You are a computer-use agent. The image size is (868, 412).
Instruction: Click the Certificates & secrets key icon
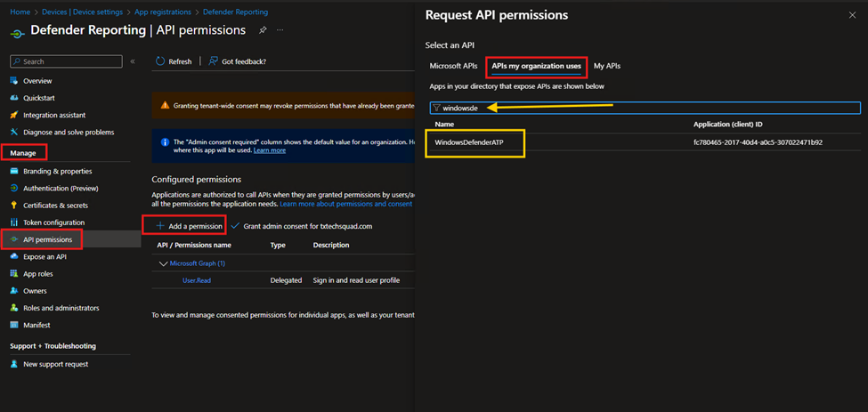[x=14, y=206]
